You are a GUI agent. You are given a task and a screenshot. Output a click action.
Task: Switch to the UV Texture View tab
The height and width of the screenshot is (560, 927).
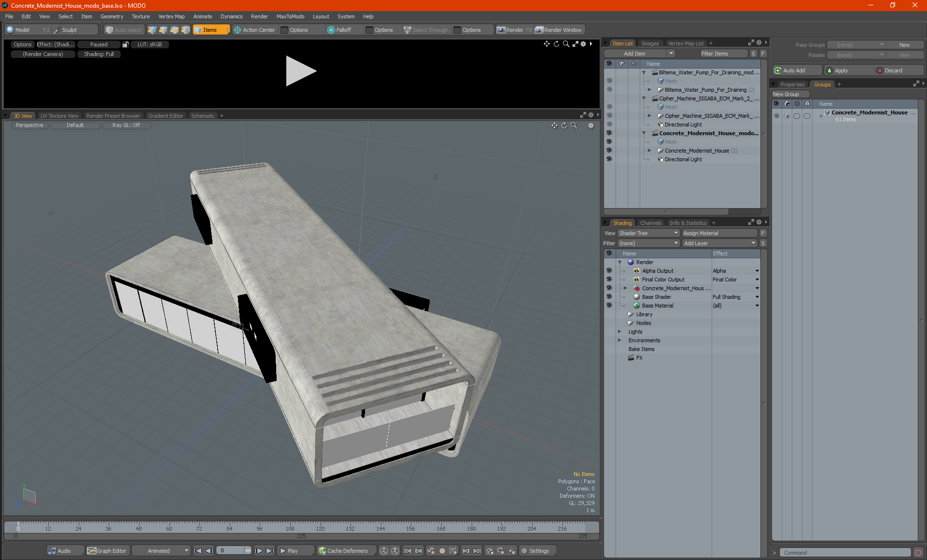[x=58, y=115]
